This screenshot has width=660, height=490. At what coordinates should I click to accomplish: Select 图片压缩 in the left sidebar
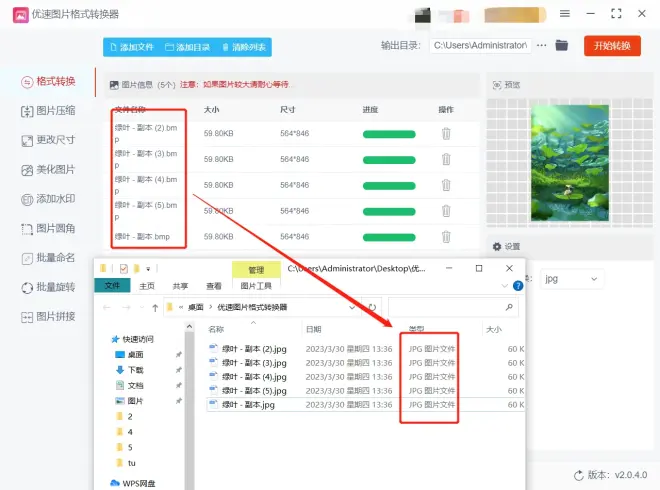pos(48,111)
